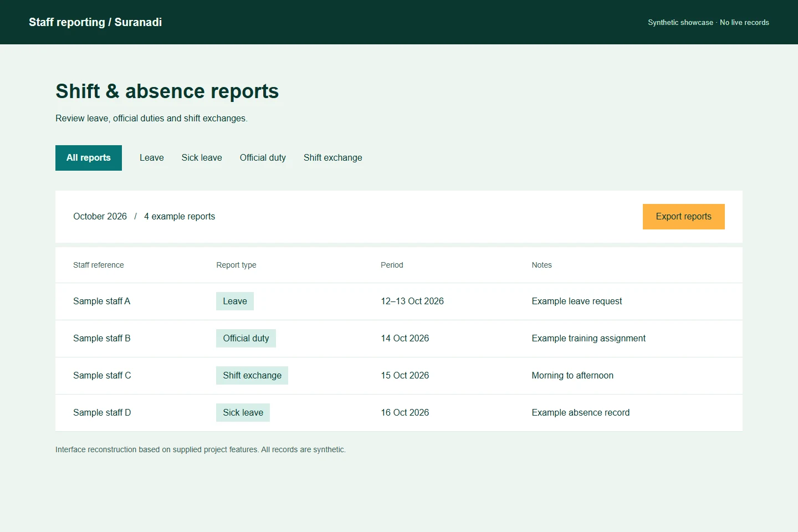The image size is (798, 532).
Task: Select the Sample staff D cell
Action: coord(102,413)
